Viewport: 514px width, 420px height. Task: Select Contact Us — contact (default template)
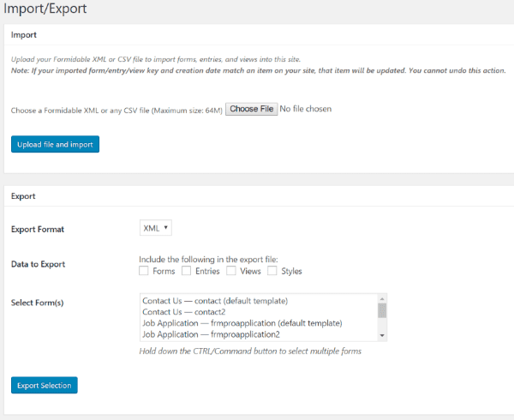(x=214, y=301)
